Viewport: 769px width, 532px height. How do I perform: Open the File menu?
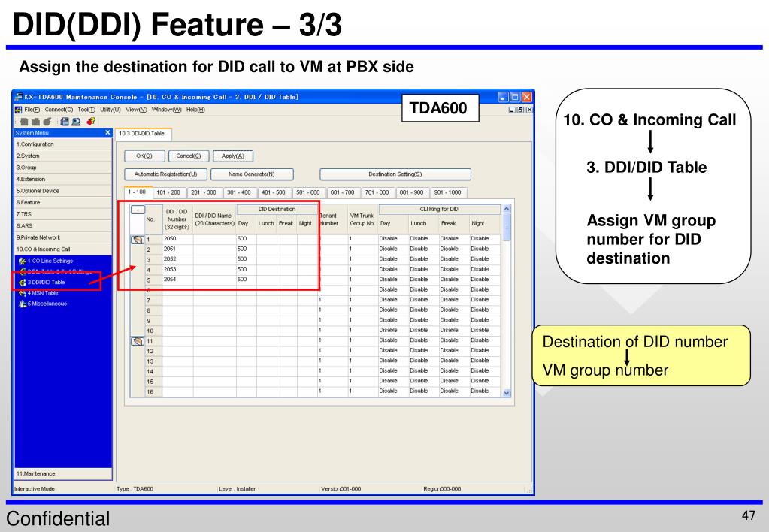point(32,110)
